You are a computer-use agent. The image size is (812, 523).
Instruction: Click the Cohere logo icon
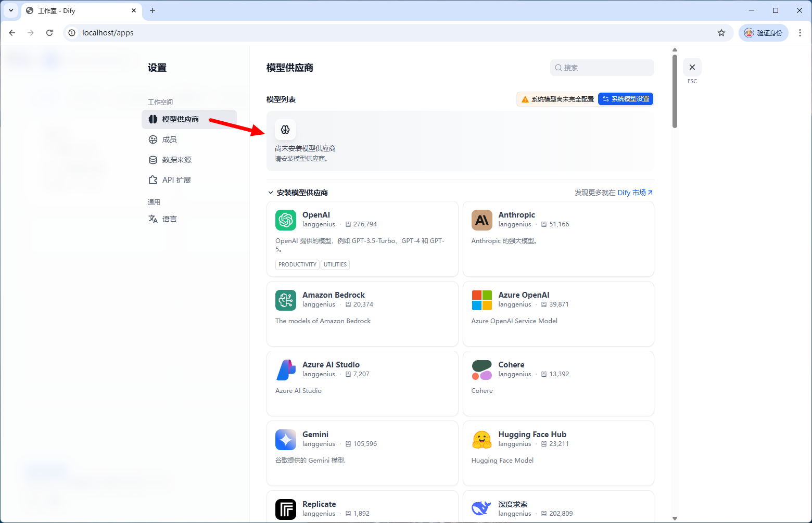point(481,370)
